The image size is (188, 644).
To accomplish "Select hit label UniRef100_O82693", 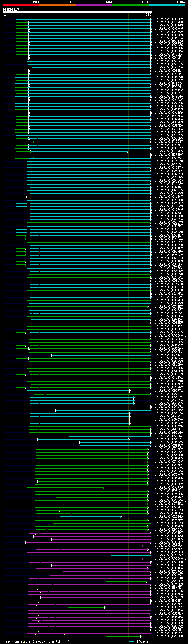I will click(x=169, y=174).
